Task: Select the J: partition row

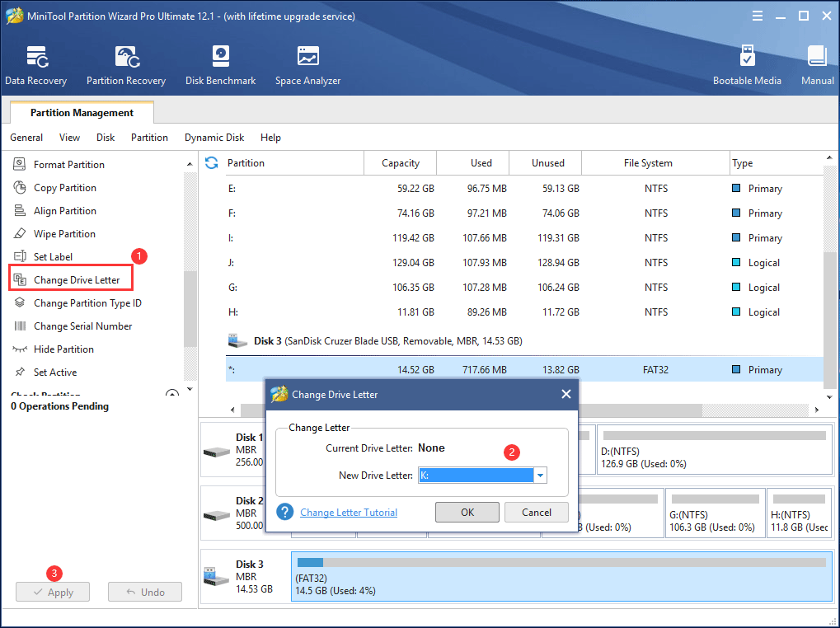Action: (x=524, y=262)
